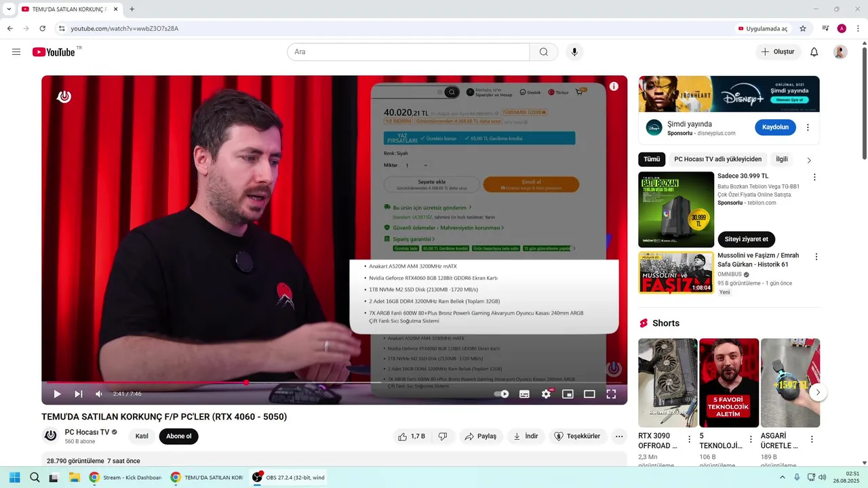This screenshot has width=868, height=488.
Task: Go back in Chrome
Action: click(9, 28)
